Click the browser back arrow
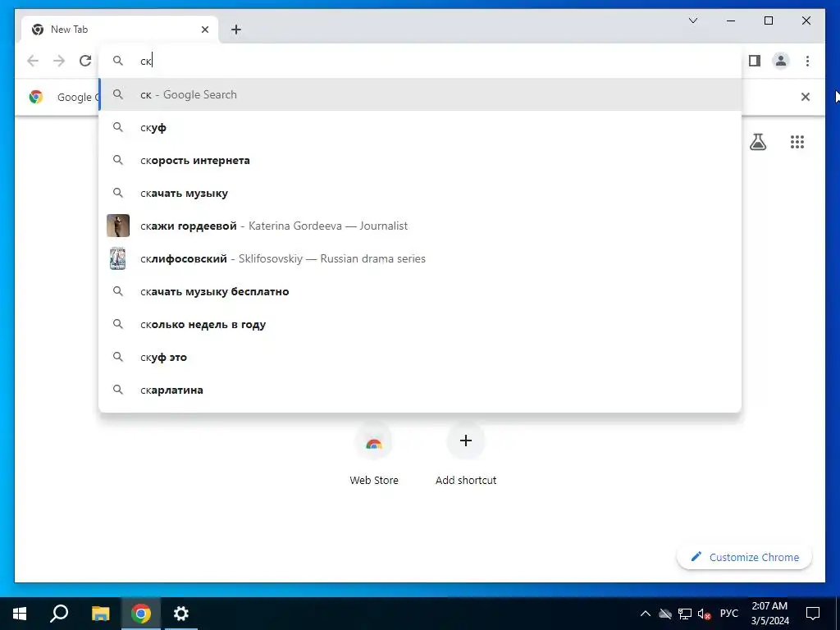 (33, 61)
